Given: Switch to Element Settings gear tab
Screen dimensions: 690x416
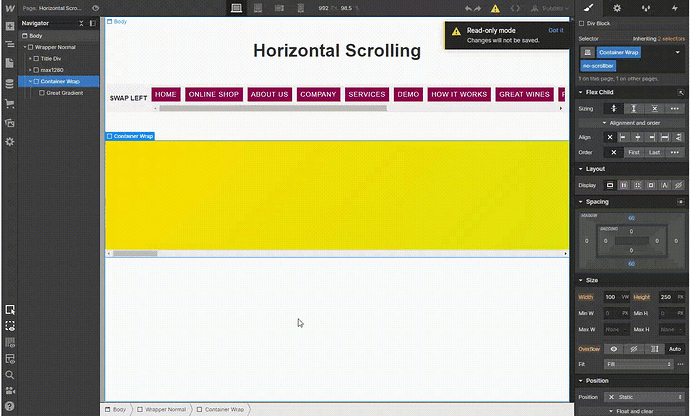Looking at the screenshot, I should [617, 8].
